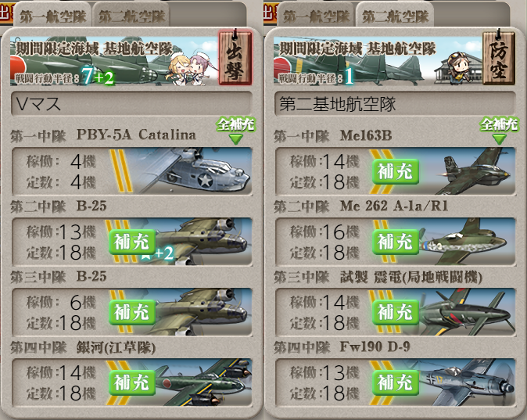Click the third squadron B-25 bomber image
Viewport: 527px width, 420px height.
coord(203,312)
